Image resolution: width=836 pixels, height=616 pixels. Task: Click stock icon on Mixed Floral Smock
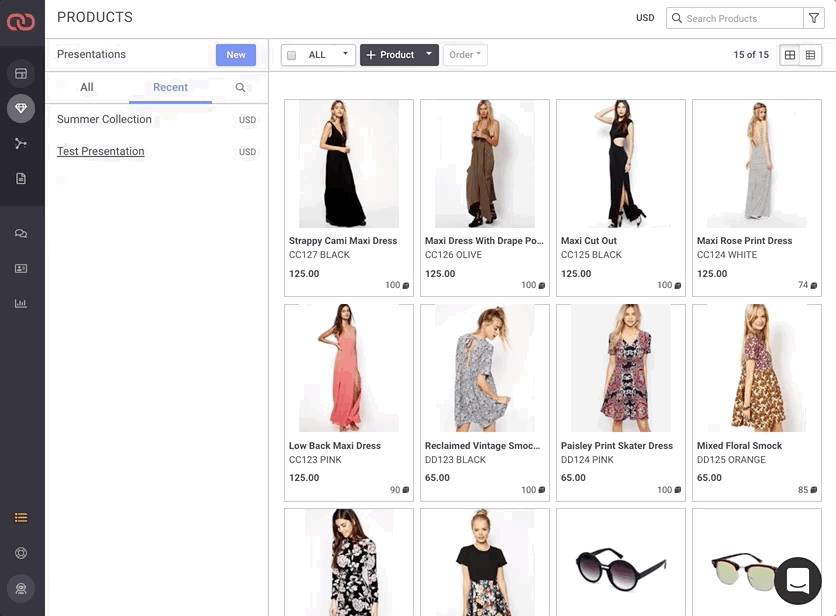point(814,490)
